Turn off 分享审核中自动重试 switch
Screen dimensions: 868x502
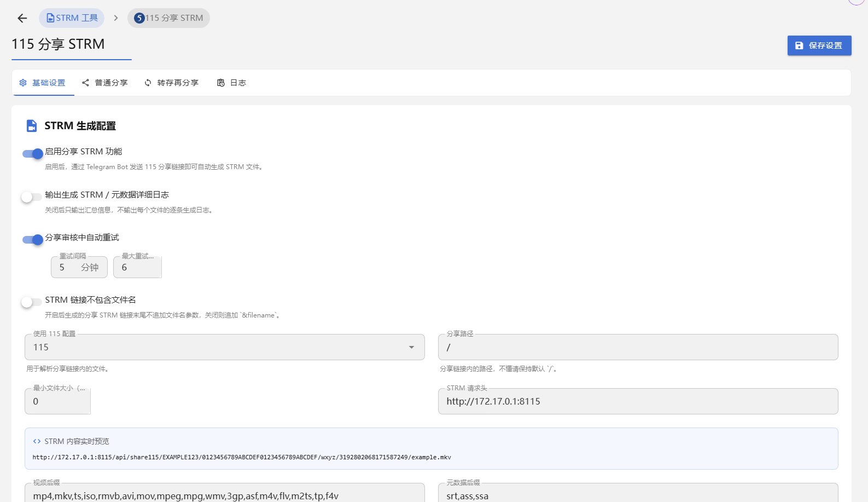coord(32,240)
